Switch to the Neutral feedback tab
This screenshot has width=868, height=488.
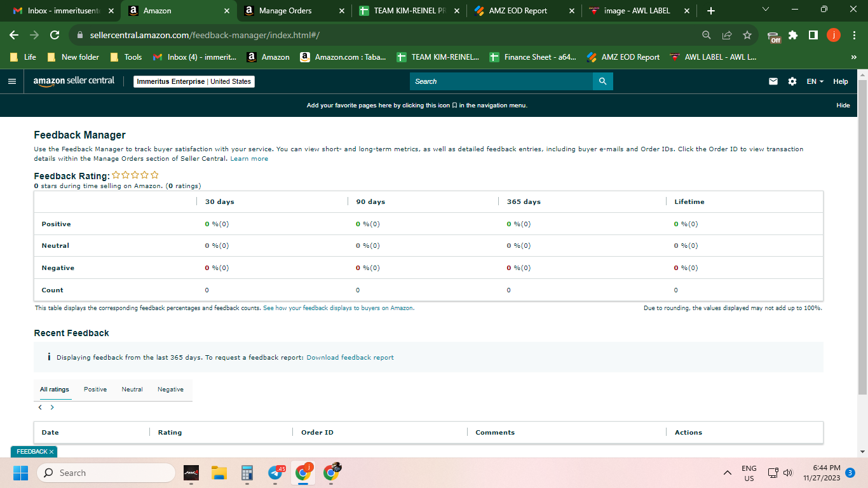click(x=132, y=390)
